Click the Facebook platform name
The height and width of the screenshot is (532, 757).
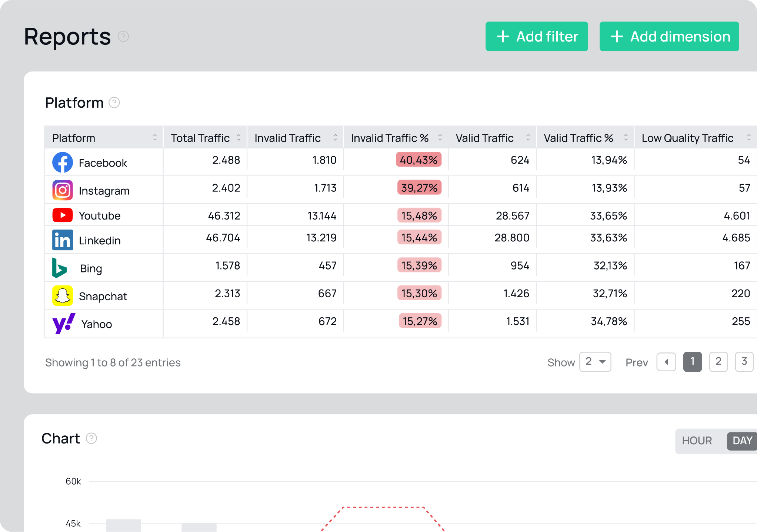pos(103,163)
